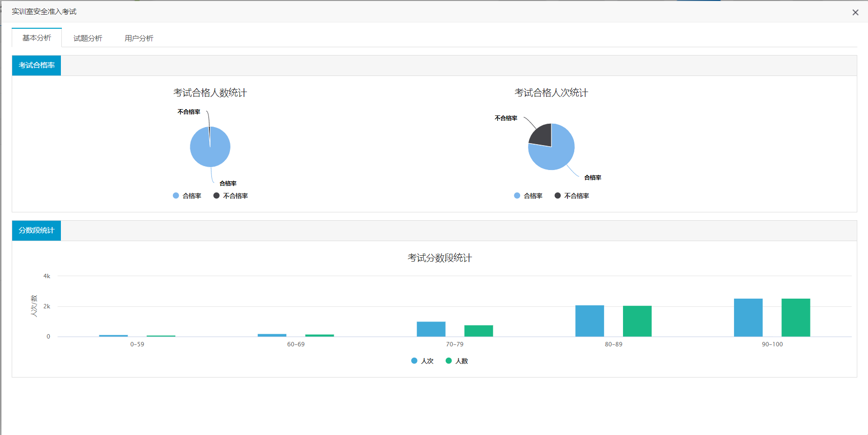Screen dimensions: 868x435
Task: Toggle 合格率 legend under 考试合格人数统计 chart
Action: [187, 196]
